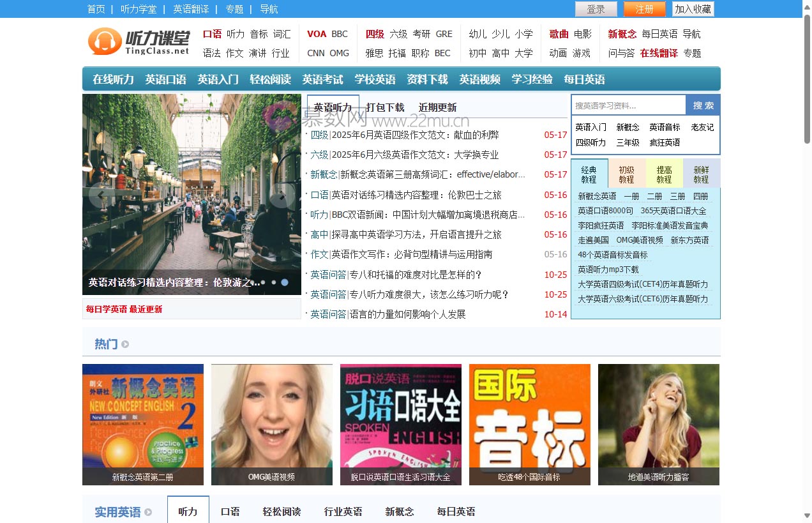
Task: Open the OMG美语视频 thumbnail
Action: pos(271,424)
